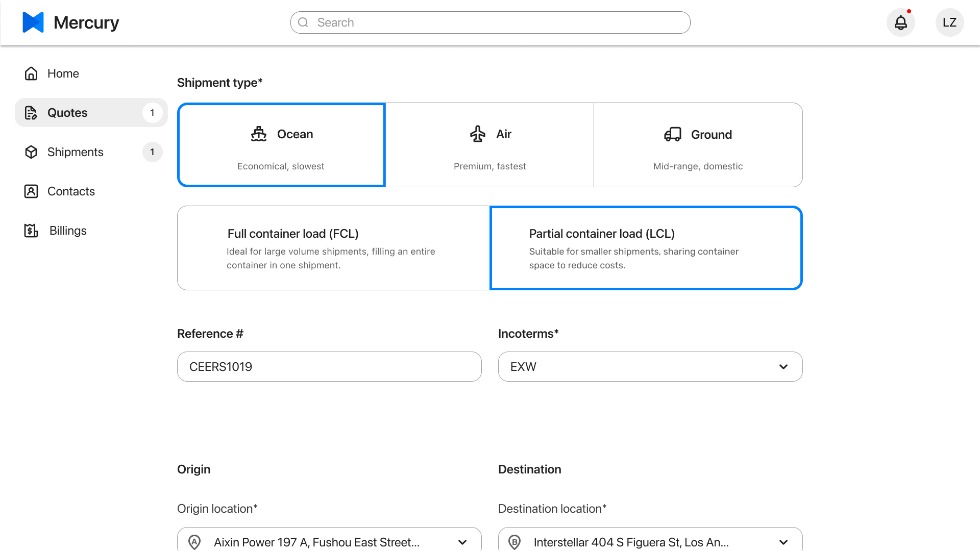Click the Mercury logo icon

[x=33, y=22]
